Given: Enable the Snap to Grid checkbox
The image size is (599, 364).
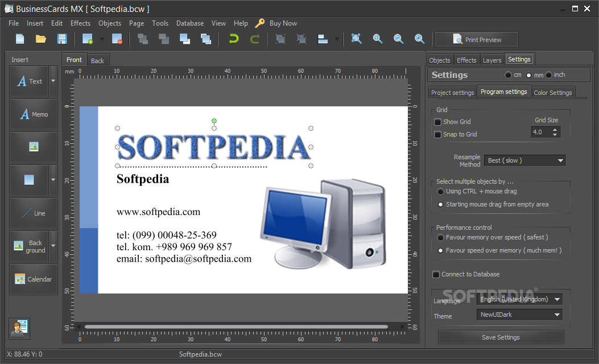Looking at the screenshot, I should pos(438,134).
